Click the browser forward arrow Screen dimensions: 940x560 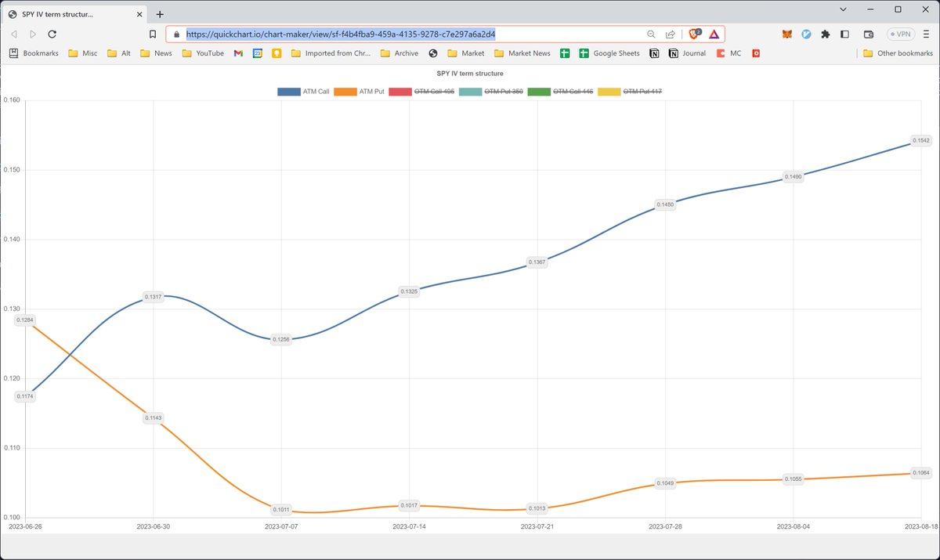pyautogui.click(x=33, y=34)
